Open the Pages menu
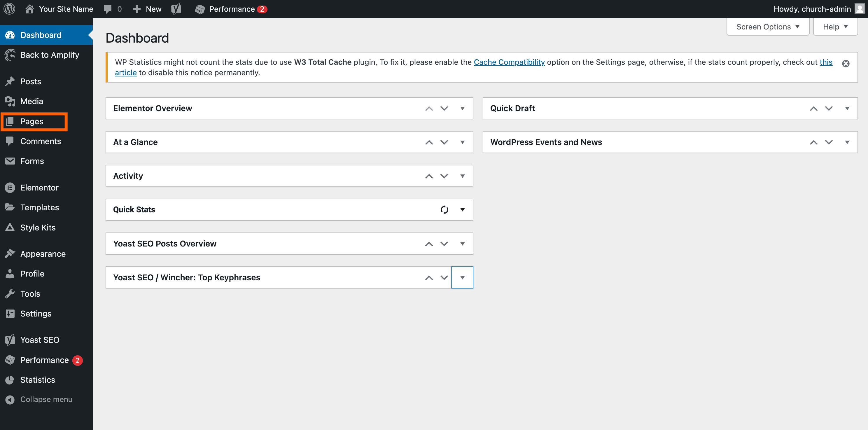Viewport: 868px width, 430px height. tap(32, 121)
